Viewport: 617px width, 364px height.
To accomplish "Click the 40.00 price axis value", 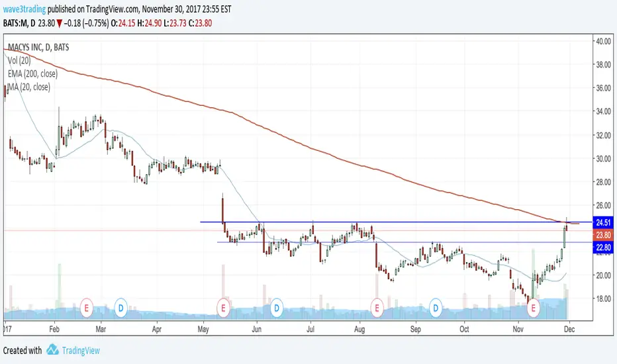I will [x=603, y=41].
